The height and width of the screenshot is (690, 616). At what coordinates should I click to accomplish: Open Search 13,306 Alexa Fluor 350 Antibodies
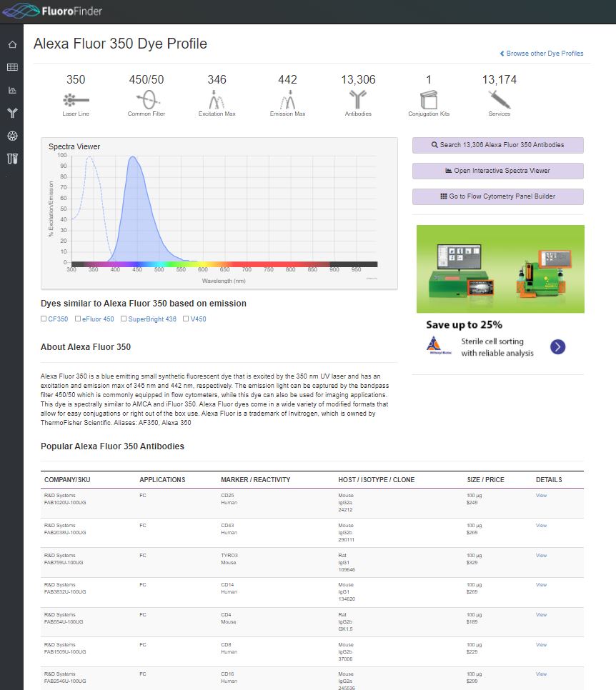(497, 145)
